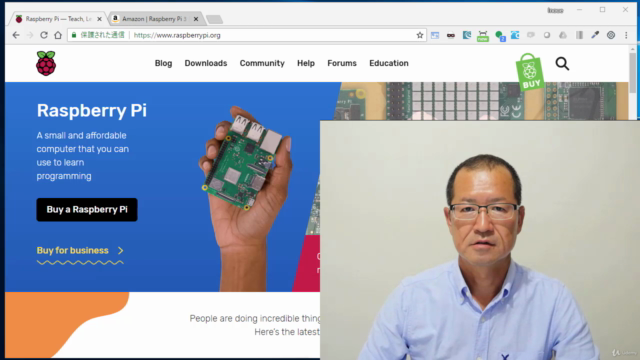640x360 pixels.
Task: Click the Buy a Raspberry Pi button
Action: point(87,210)
